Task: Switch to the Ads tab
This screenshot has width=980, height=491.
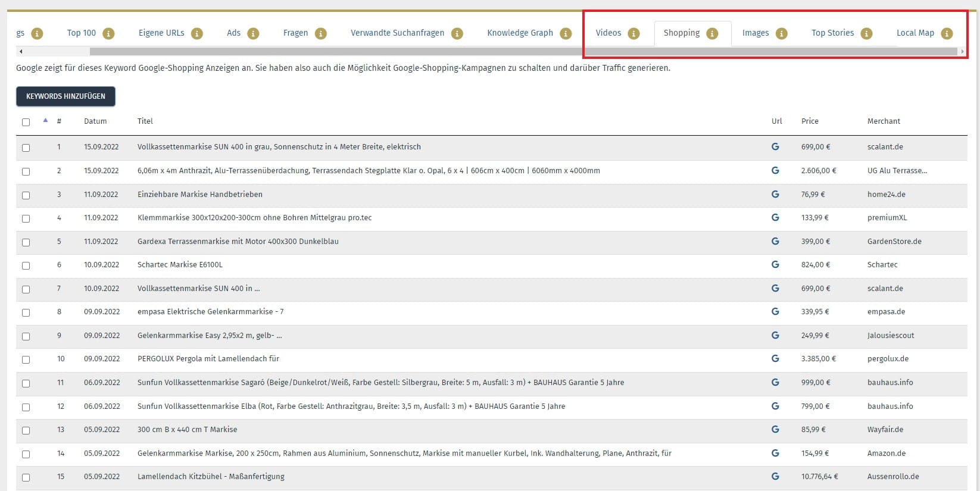Action: pyautogui.click(x=233, y=33)
